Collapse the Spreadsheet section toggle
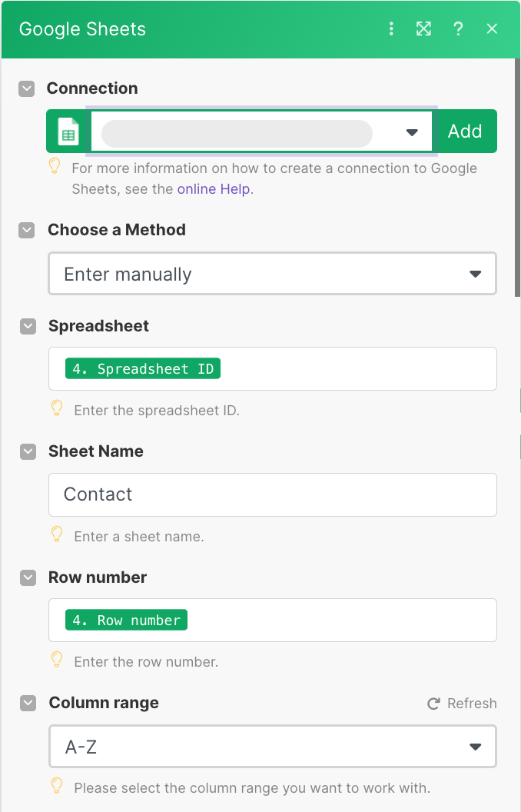The height and width of the screenshot is (812, 521). [x=28, y=327]
